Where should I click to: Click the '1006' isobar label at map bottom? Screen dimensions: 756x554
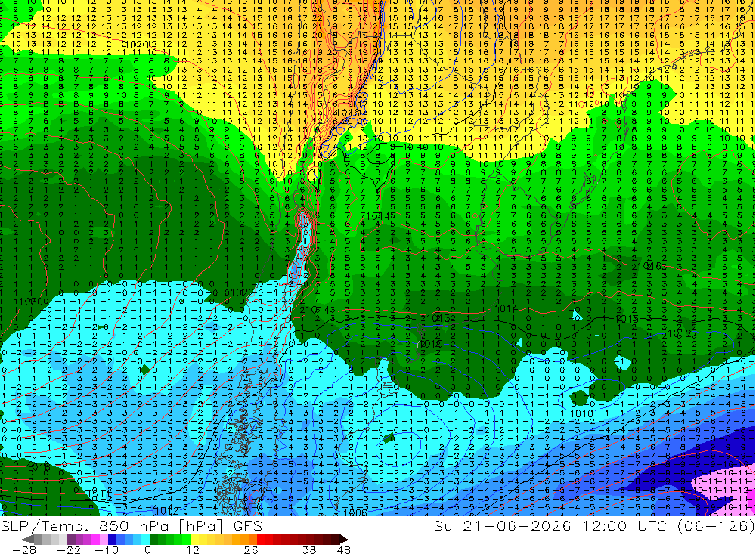(x=358, y=513)
